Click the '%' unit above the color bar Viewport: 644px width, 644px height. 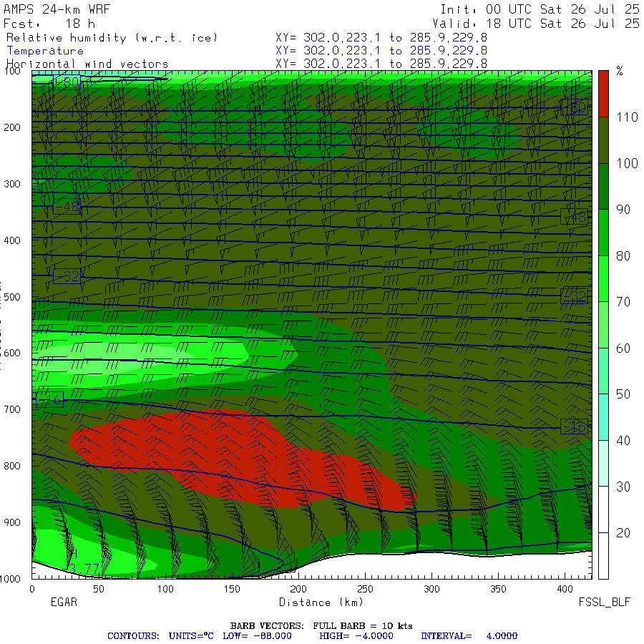(620, 71)
